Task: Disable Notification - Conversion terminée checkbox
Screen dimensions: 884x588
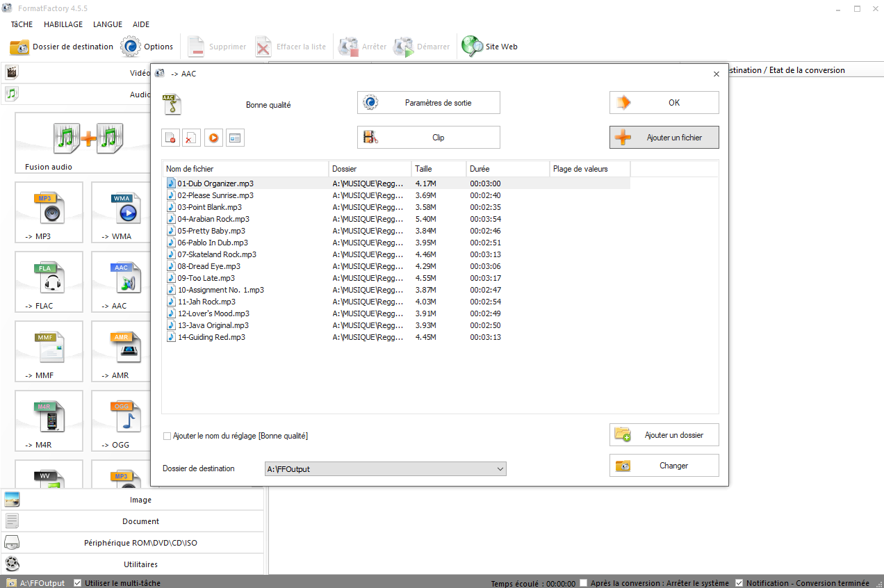Action: (739, 583)
